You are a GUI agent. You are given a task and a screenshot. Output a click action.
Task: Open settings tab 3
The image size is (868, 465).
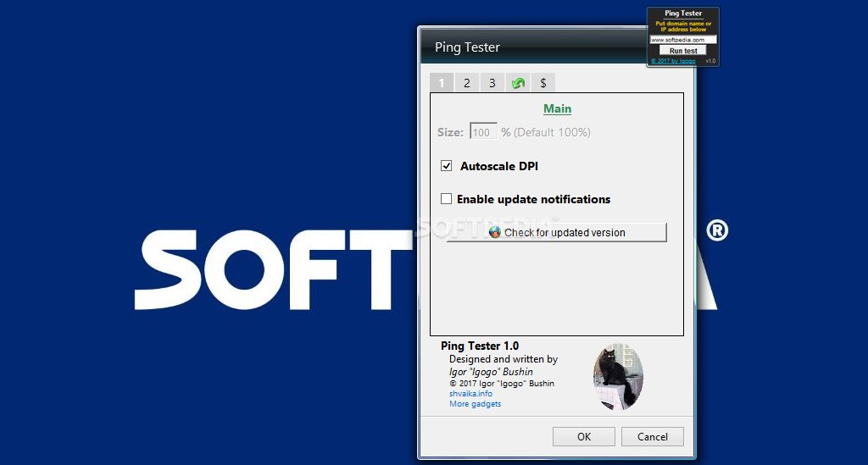click(492, 83)
